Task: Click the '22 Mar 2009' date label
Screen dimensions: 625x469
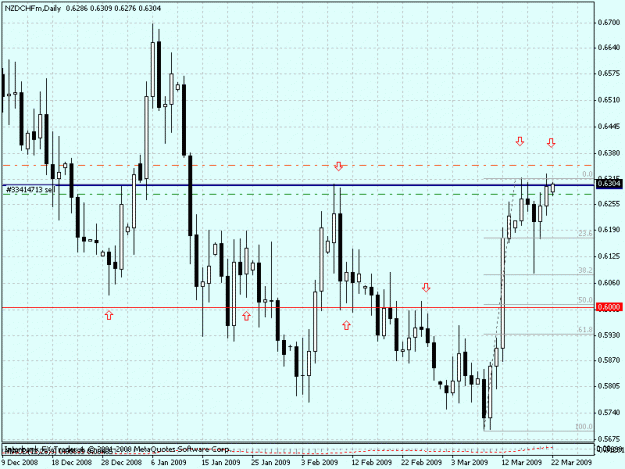Action: pos(571,462)
